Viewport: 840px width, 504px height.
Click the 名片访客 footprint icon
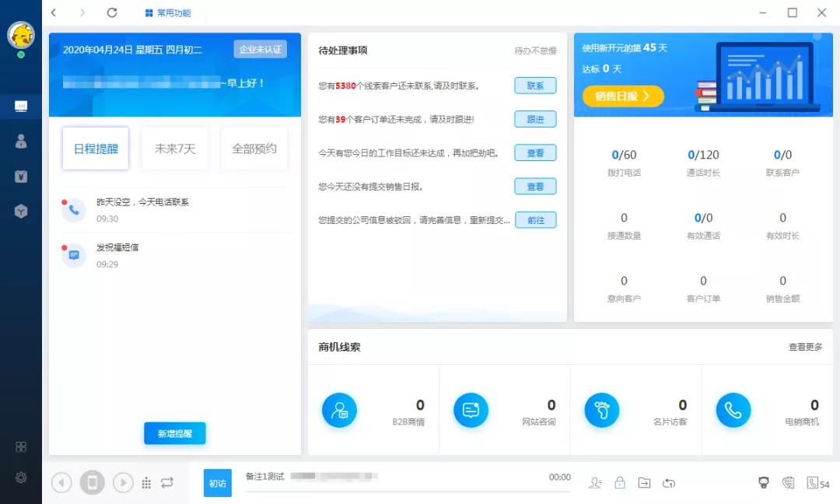pyautogui.click(x=602, y=410)
